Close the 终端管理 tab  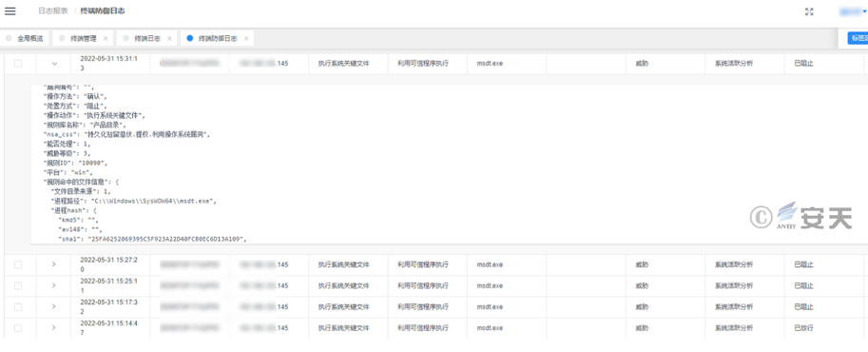106,38
